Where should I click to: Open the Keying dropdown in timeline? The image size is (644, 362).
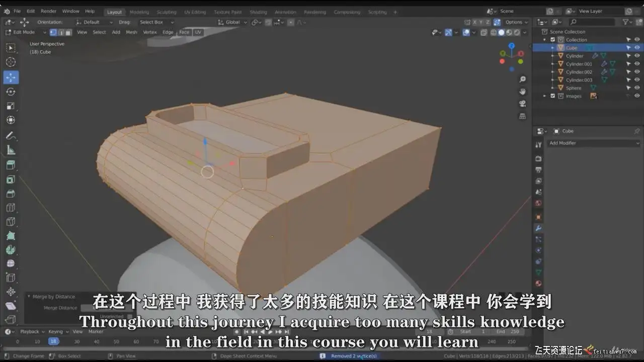tap(57, 331)
